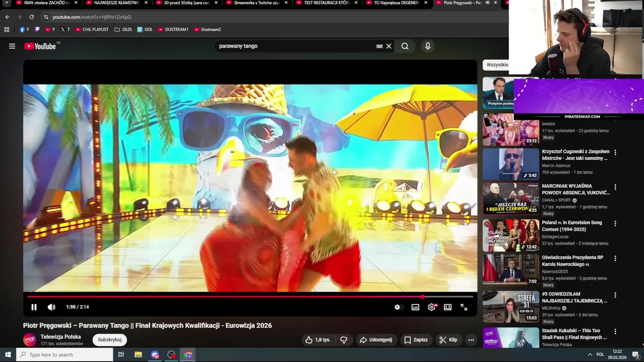644x362 pixels.
Task: View site information icon in address bar
Action: coord(46,17)
